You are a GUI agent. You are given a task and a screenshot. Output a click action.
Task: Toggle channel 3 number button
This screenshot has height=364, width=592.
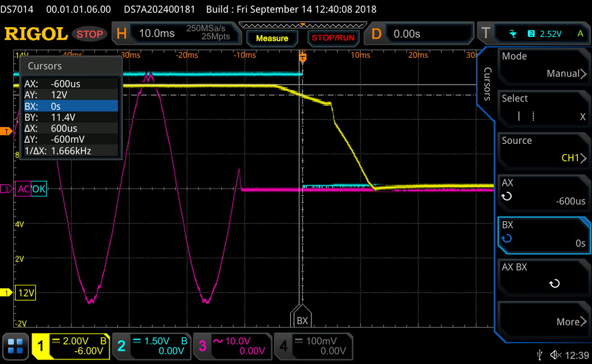click(x=203, y=345)
